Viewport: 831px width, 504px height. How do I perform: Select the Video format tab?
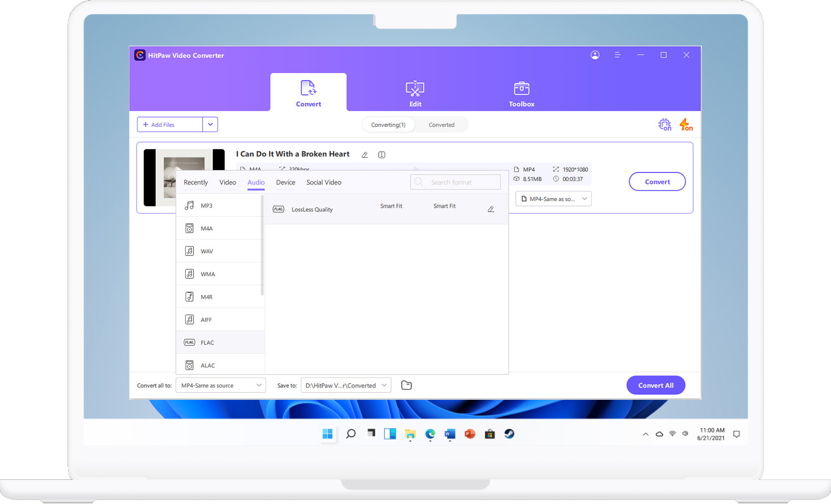tap(228, 183)
